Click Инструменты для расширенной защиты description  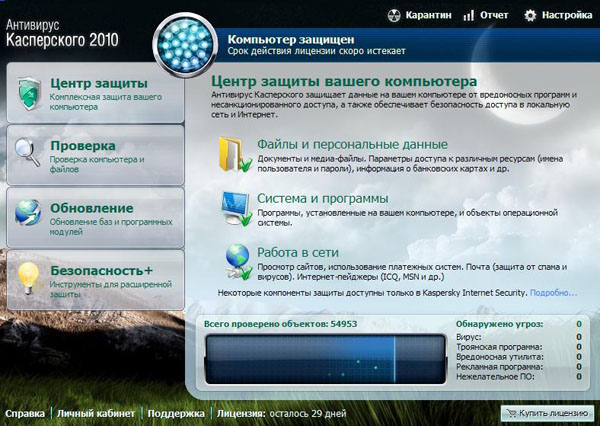click(x=111, y=289)
